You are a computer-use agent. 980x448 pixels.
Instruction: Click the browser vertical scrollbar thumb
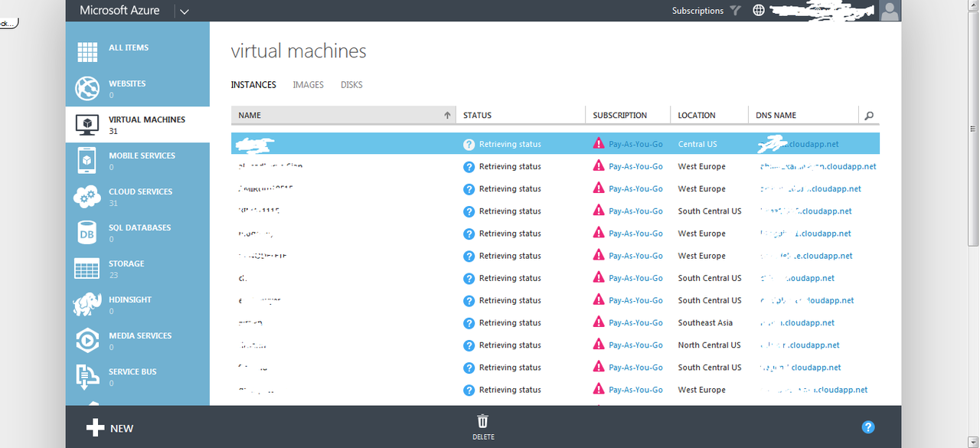point(975,129)
